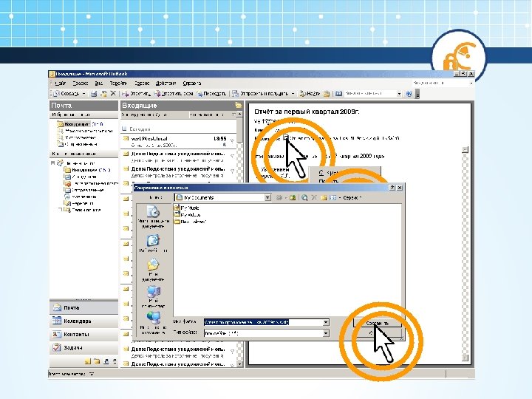Image resolution: width=532 pixels, height=399 pixels.
Task: Click the Up One Level icon in dialog
Action: [293, 197]
